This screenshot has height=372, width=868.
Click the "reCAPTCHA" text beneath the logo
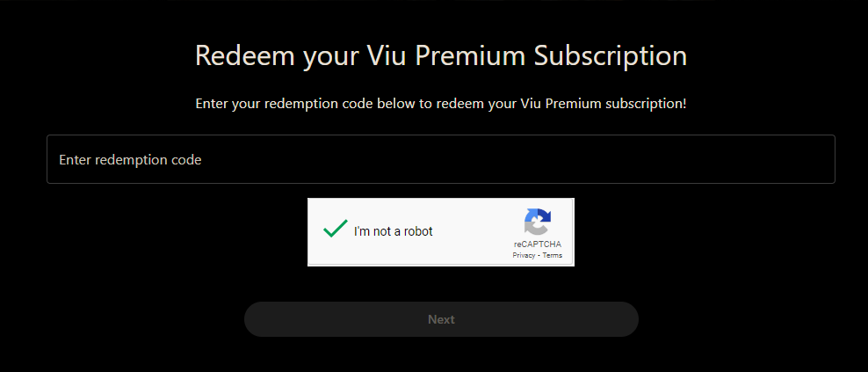click(x=538, y=244)
